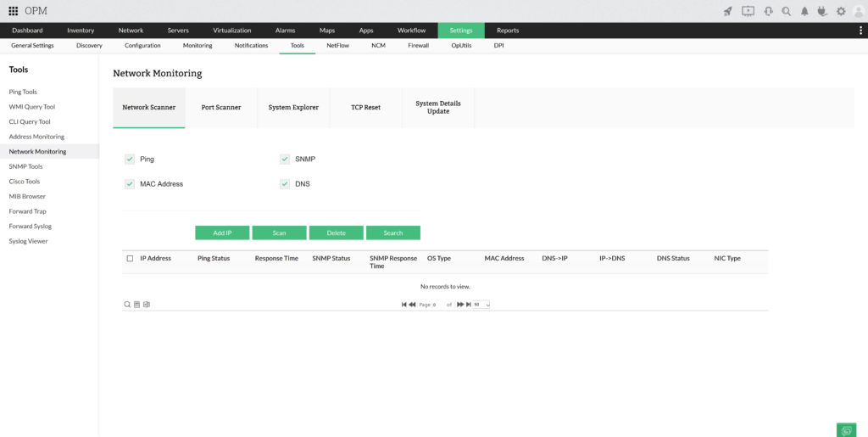Disable the MAC Address checkbox

130,183
